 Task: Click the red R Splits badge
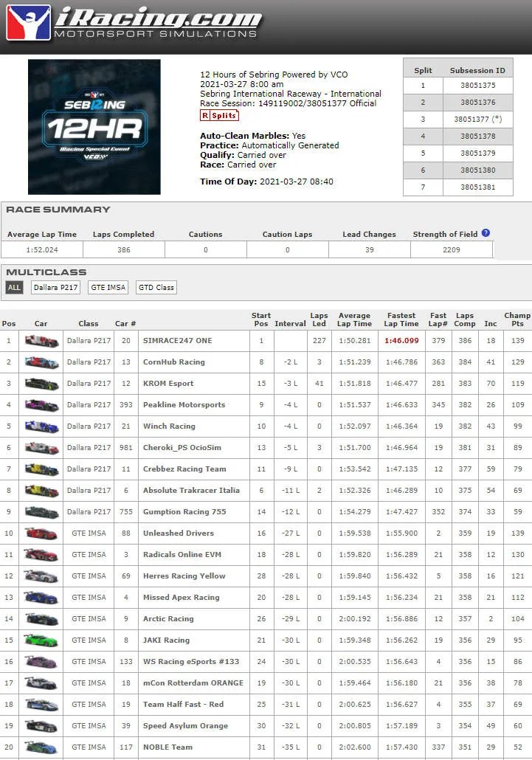pos(219,115)
